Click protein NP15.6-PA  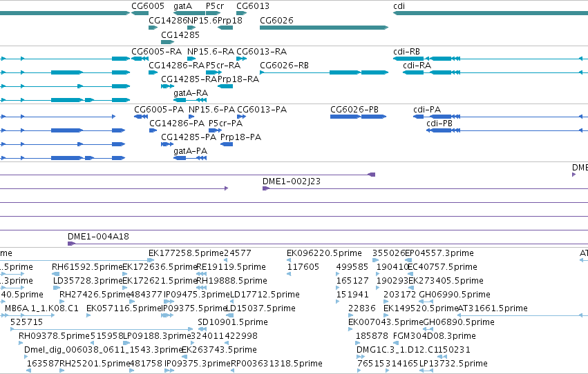point(211,109)
